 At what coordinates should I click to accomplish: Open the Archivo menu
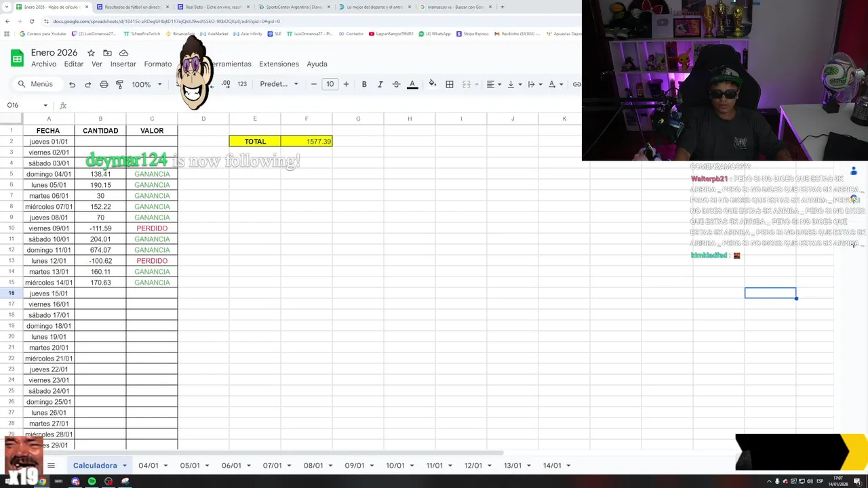[x=43, y=64]
